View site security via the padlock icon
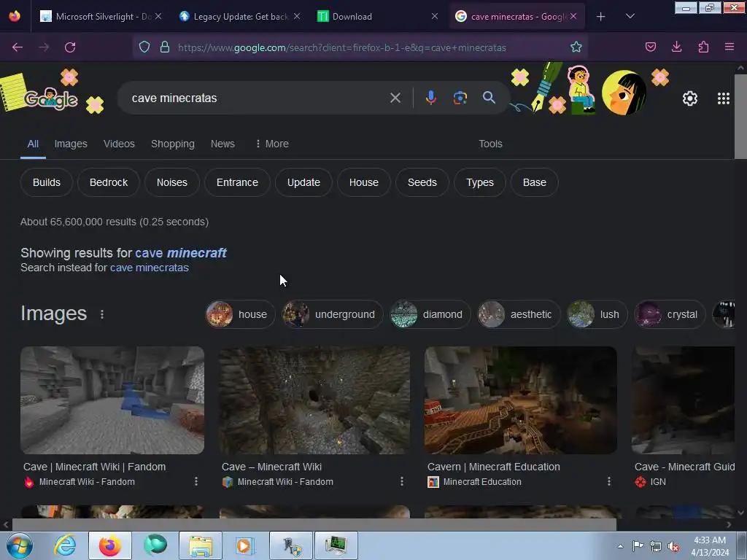The image size is (747, 560). pos(165,47)
